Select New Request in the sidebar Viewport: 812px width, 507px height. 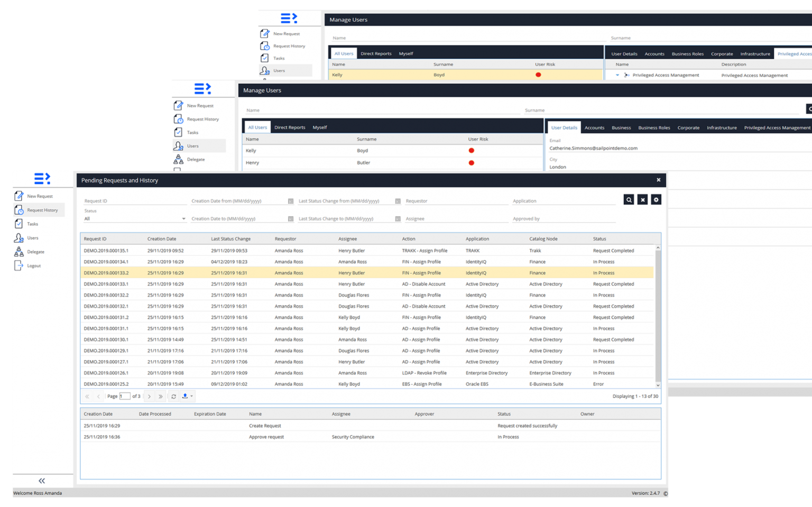point(40,196)
